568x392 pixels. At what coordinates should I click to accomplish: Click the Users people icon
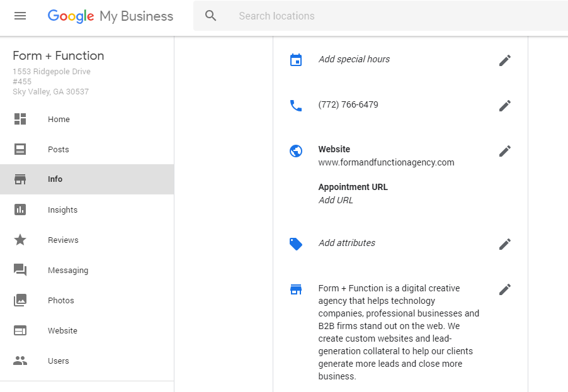20,361
